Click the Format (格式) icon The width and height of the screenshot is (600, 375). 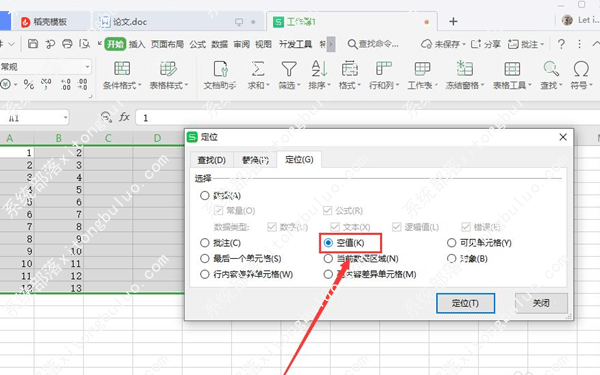(x=349, y=69)
